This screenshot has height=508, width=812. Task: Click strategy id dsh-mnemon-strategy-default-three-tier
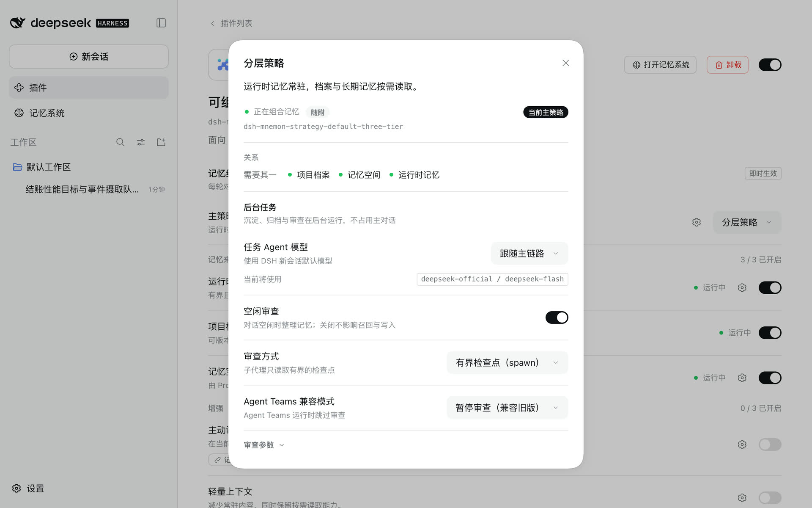323,127
